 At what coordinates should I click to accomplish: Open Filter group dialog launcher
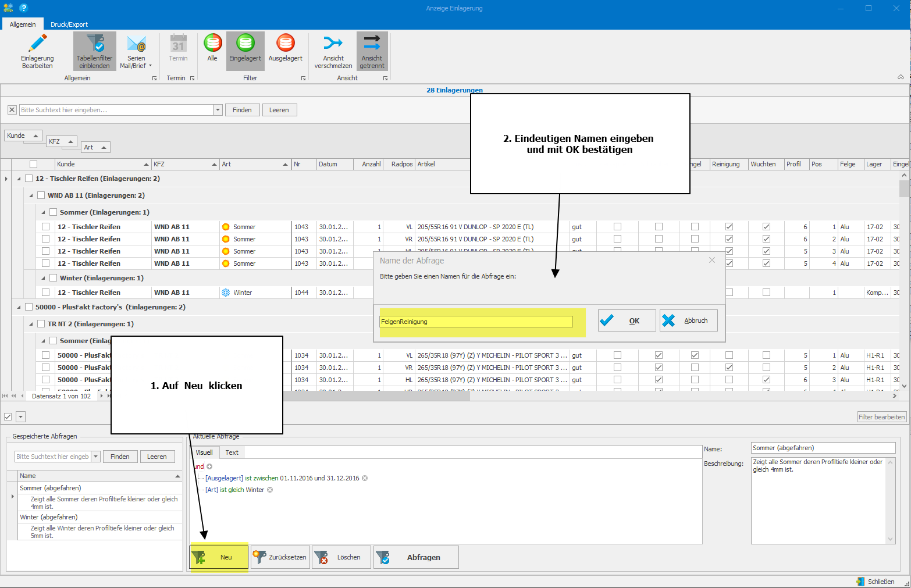303,78
